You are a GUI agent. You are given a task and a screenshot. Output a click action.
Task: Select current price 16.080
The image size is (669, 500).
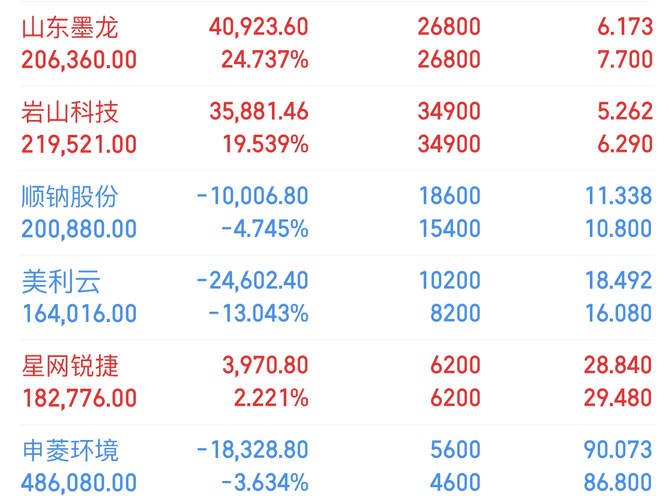618,313
